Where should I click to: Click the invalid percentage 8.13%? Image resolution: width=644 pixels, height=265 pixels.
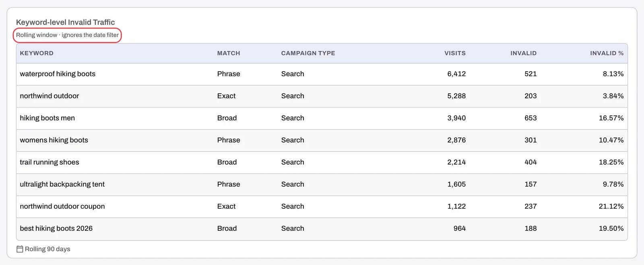pos(613,74)
